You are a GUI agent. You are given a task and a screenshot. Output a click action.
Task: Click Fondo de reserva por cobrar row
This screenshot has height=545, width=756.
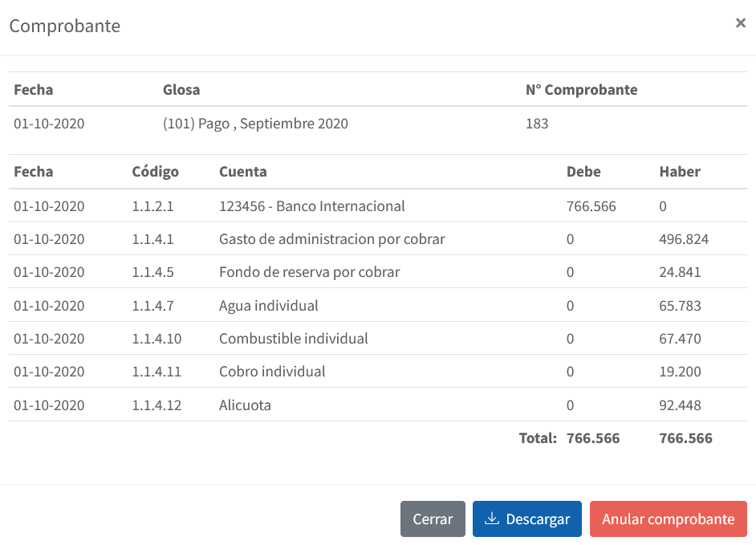tap(378, 272)
